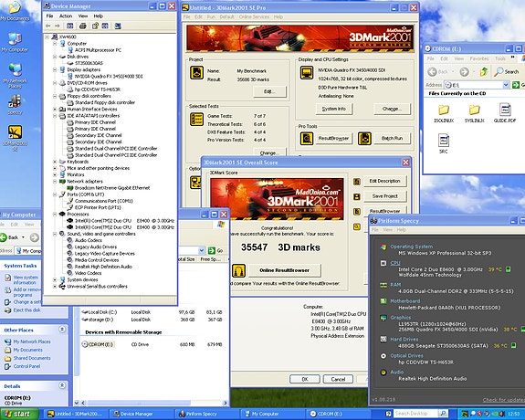Open the File menu in Device Manager
Viewport: 525px width, 420px height.
point(49,16)
